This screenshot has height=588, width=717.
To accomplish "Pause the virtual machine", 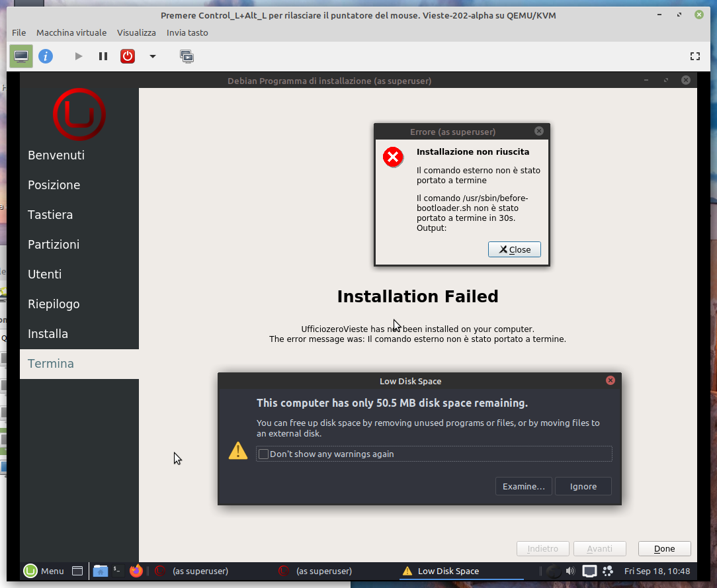I will point(103,56).
